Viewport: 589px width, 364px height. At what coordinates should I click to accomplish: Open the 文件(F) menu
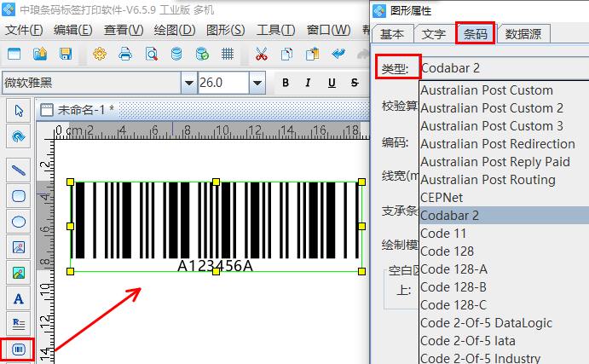click(x=24, y=30)
